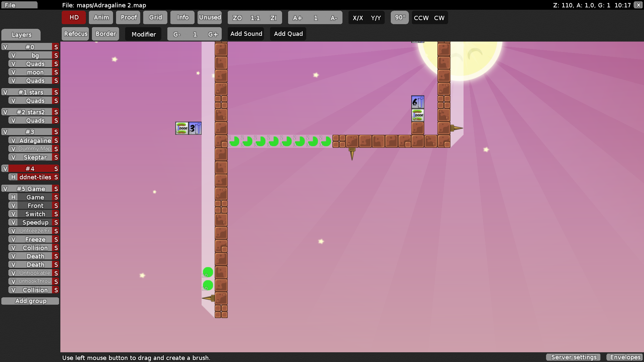Show the hidden Game layer

pyautogui.click(x=13, y=197)
